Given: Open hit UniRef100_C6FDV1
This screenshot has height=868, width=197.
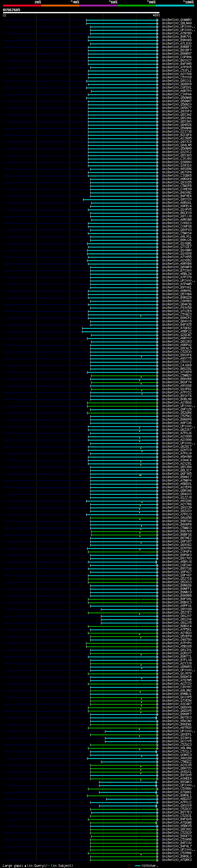Looking at the screenshot, I should click(176, 88).
